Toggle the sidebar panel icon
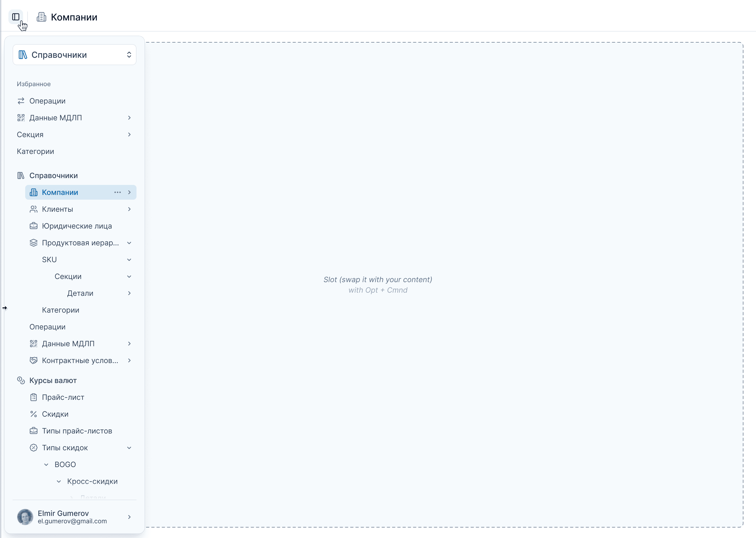This screenshot has height=538, width=756. (15, 17)
